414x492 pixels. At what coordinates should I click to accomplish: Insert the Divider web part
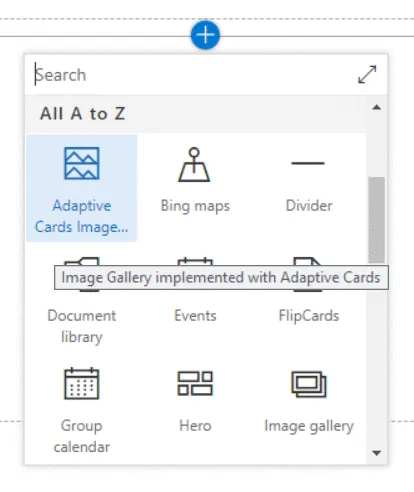(x=309, y=188)
